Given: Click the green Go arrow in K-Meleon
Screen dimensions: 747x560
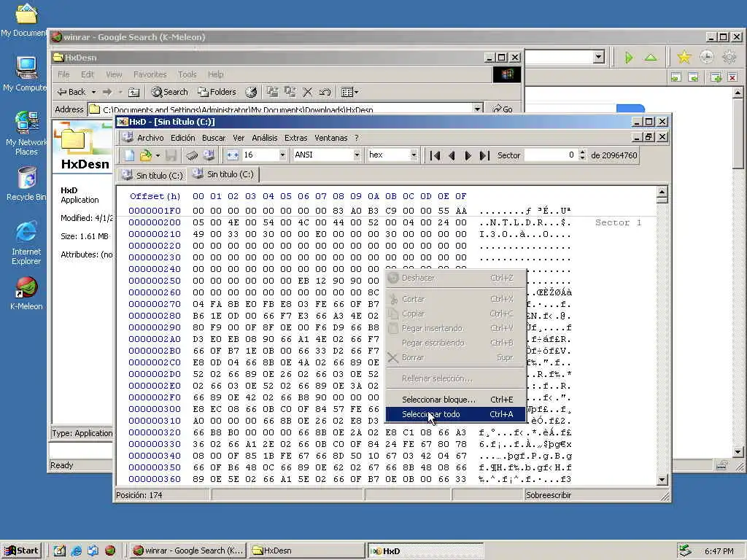Looking at the screenshot, I should [629, 58].
